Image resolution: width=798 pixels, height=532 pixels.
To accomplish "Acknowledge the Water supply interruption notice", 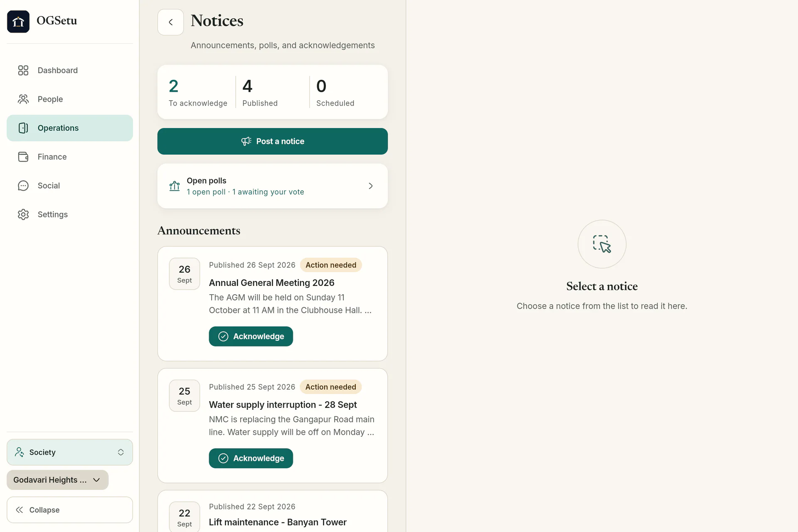I will coord(251,458).
